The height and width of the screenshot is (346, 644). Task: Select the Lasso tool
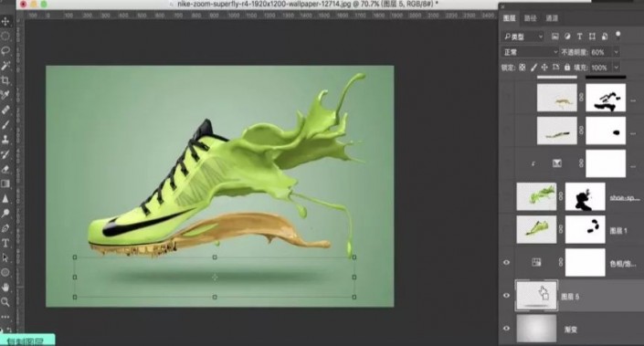[x=5, y=51]
